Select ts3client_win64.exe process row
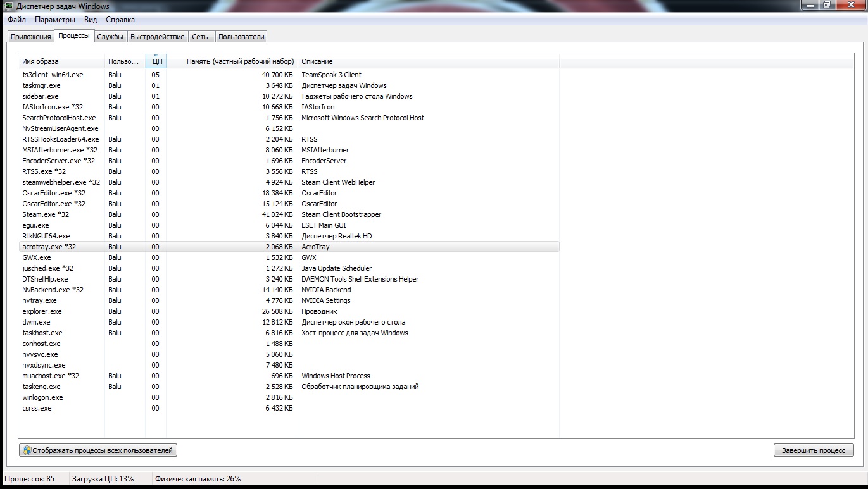Screen dimensions: 868x489 click(x=289, y=75)
